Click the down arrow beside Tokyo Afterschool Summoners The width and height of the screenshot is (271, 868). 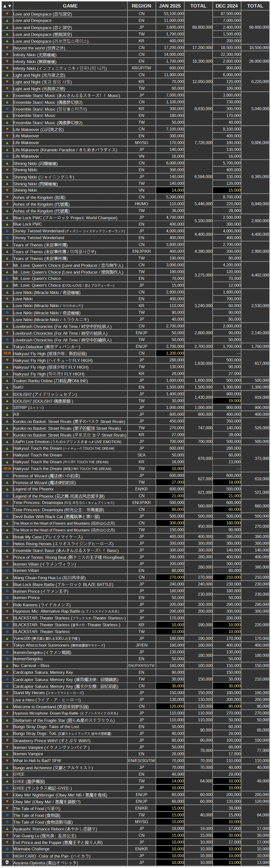7,645
